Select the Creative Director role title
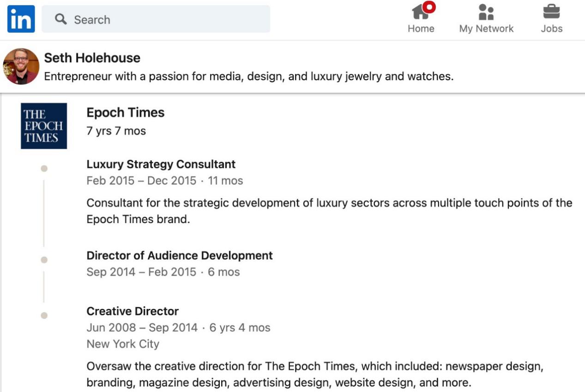This screenshot has width=585, height=392. (133, 311)
